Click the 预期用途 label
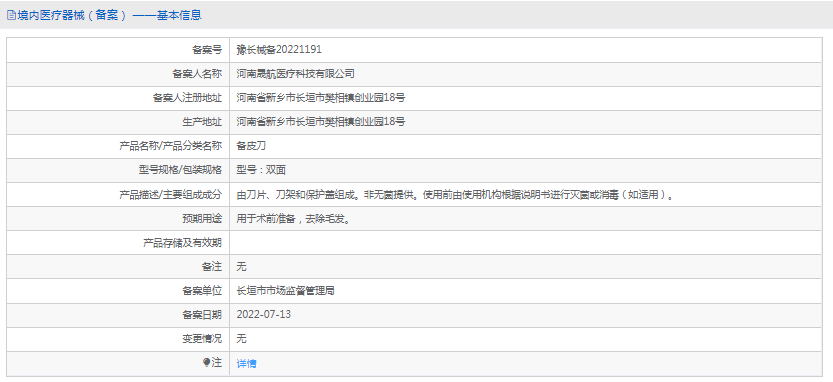This screenshot has height=382, width=833. click(x=202, y=218)
